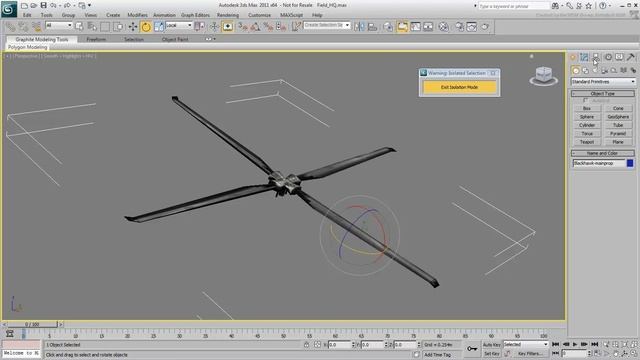640x360 pixels.
Task: Select the Select and Move tool
Action: tap(133, 27)
